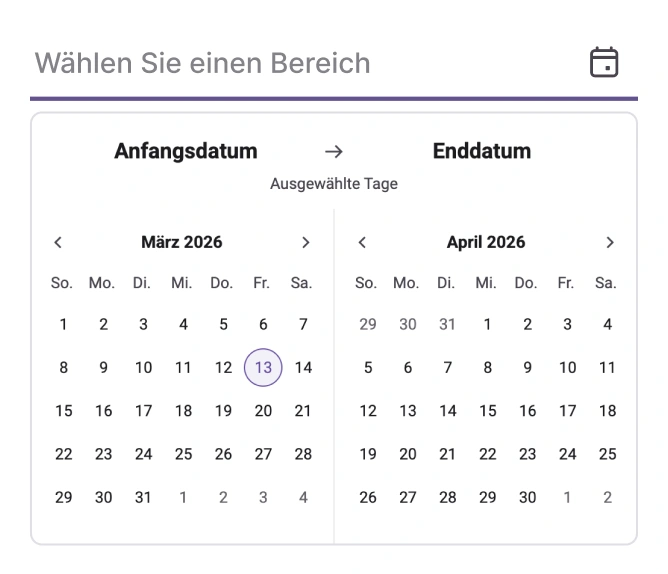Click the 'Ausgewählte Tage' label
Image resolution: width=668 pixels, height=574 pixels.
pos(334,184)
